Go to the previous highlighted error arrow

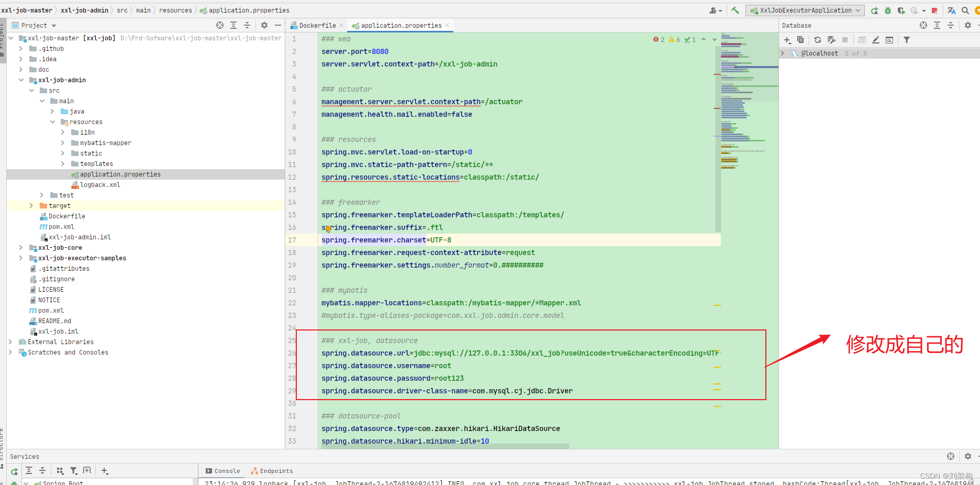coord(704,39)
